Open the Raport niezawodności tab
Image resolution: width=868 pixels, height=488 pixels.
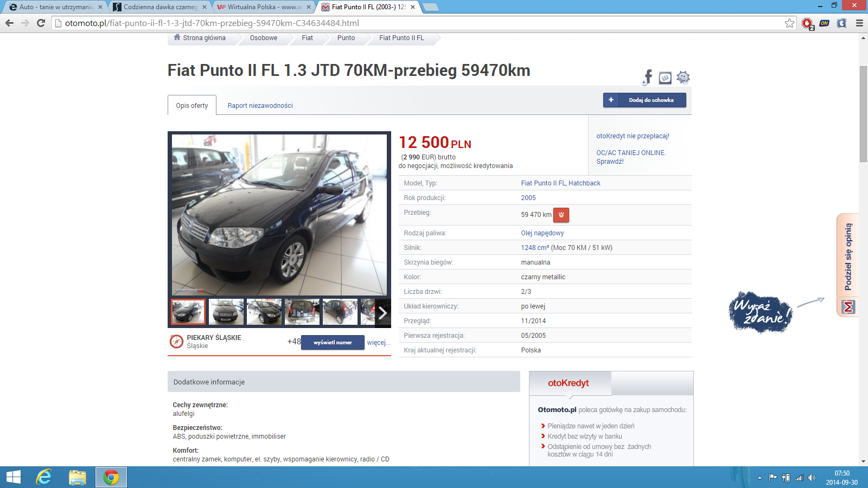pos(260,106)
